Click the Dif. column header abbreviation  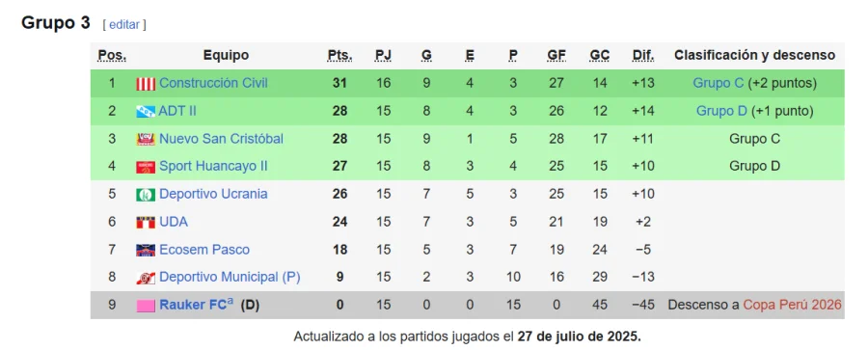click(x=643, y=55)
